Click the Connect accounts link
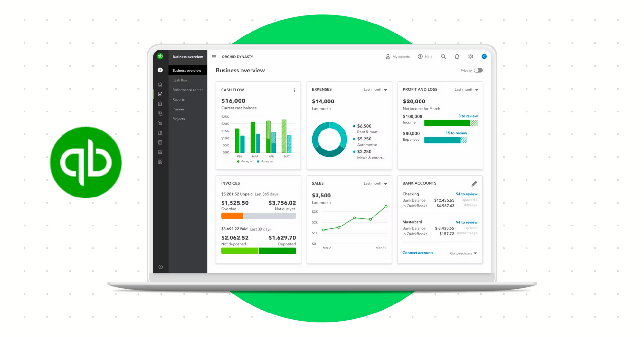 click(x=418, y=253)
